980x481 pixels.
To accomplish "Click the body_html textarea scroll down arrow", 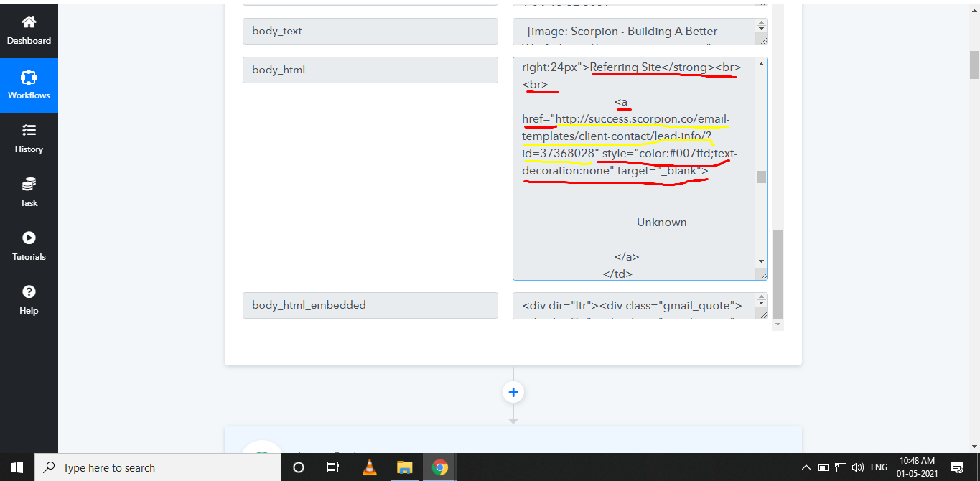I will click(761, 261).
